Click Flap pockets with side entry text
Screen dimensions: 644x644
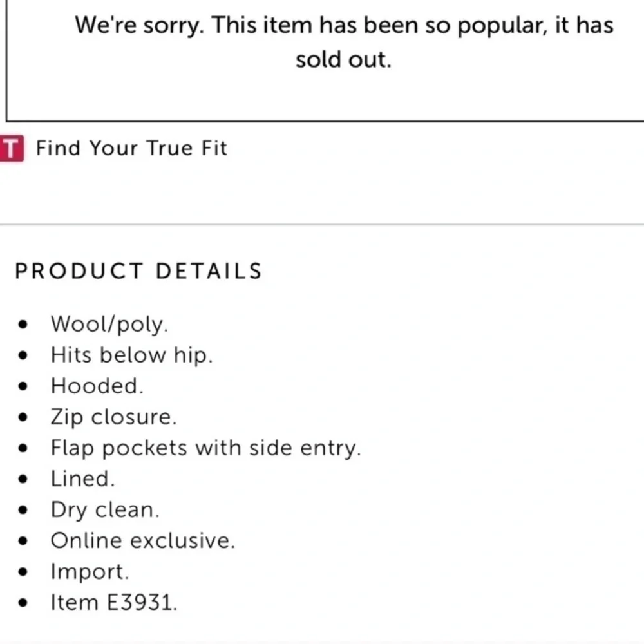click(x=206, y=448)
